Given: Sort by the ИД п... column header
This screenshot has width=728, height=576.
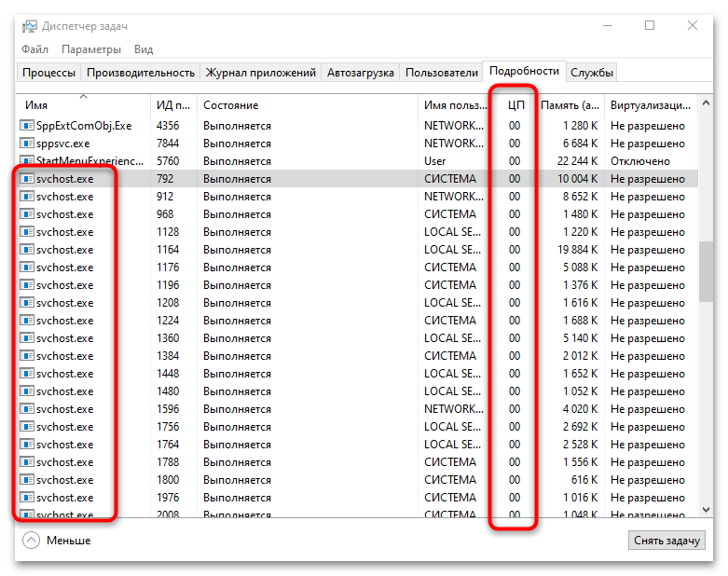Looking at the screenshot, I should [x=173, y=105].
